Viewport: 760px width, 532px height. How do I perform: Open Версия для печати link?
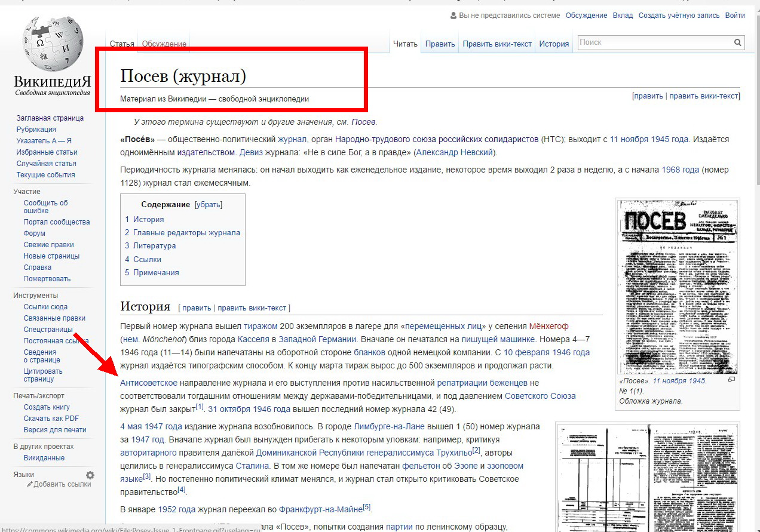click(55, 430)
